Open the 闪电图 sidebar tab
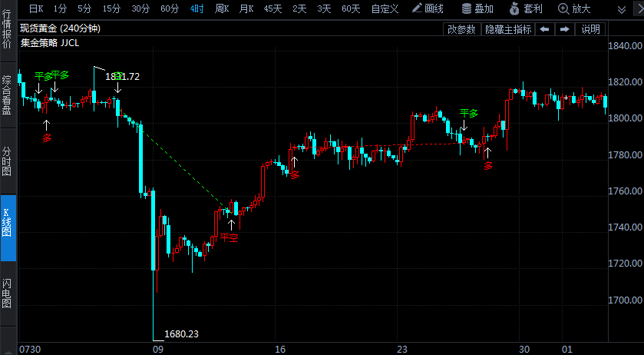Viewport: 644px width, 355px height. [x=7, y=293]
